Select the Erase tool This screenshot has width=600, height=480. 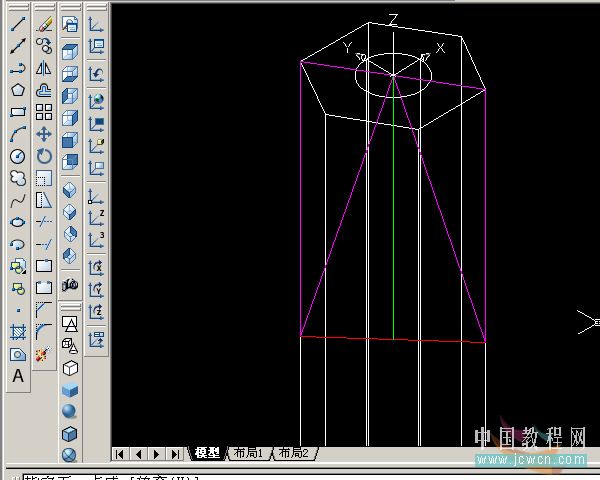44,24
